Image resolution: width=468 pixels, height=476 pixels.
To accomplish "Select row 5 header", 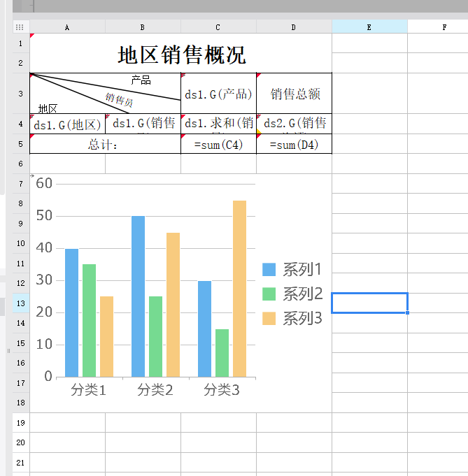I will click(x=21, y=144).
